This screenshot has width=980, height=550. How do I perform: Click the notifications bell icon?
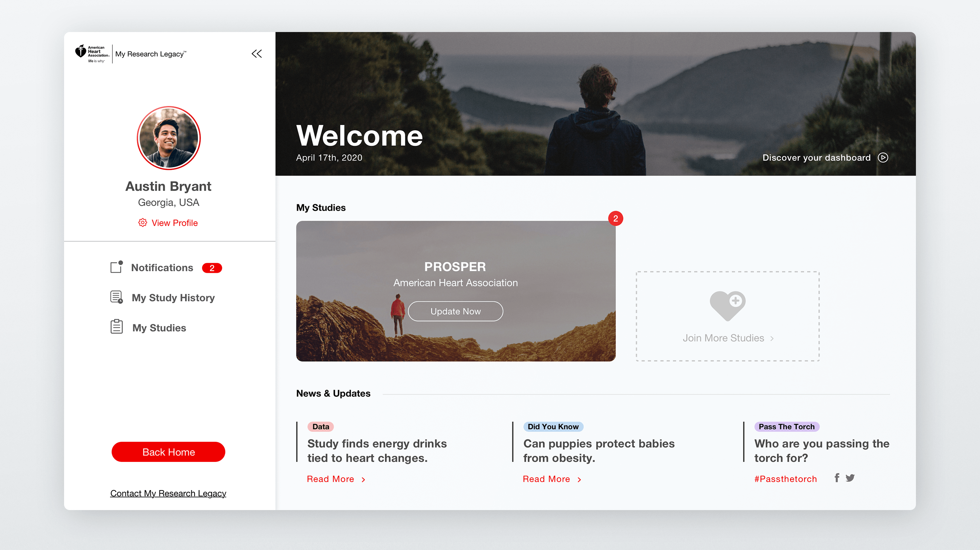coord(116,267)
